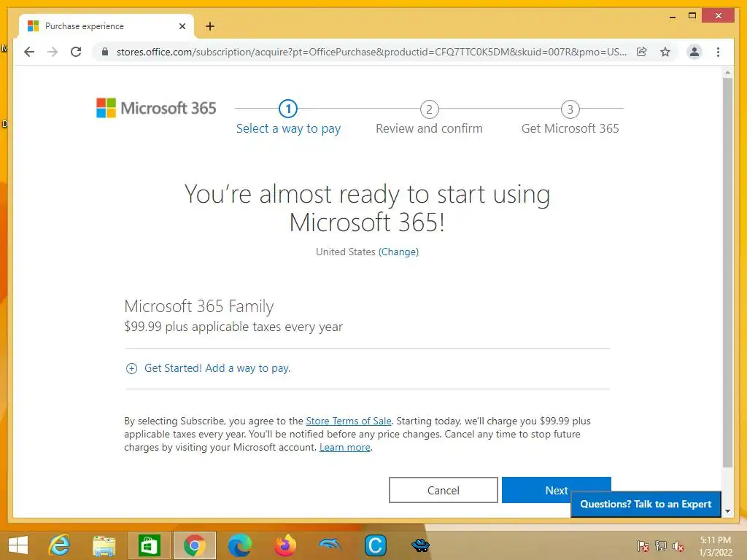
Task: Open the Chrome profile avatar icon
Action: 694,52
